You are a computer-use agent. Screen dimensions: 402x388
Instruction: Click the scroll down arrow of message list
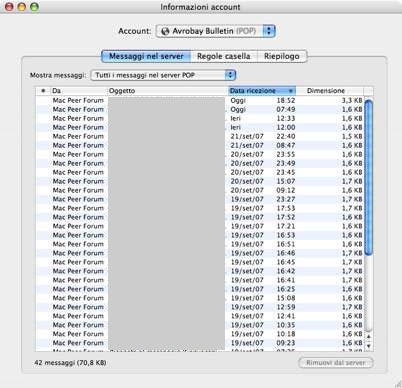click(369, 346)
